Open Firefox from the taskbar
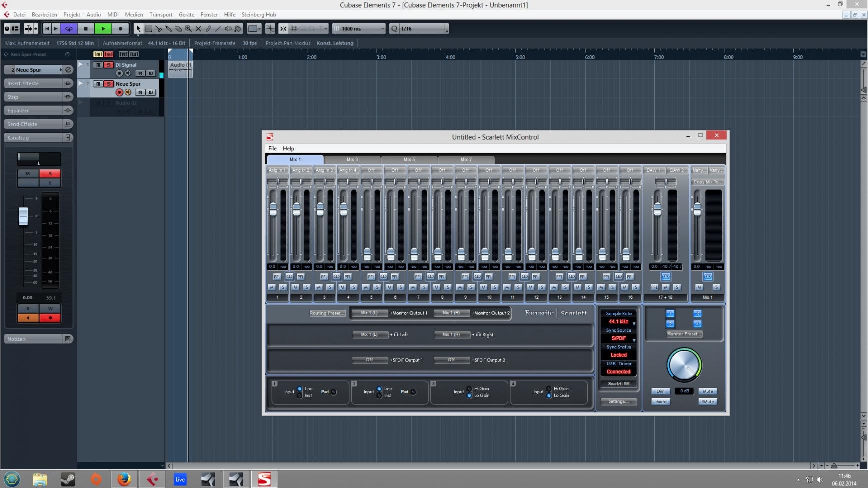 pyautogui.click(x=124, y=479)
